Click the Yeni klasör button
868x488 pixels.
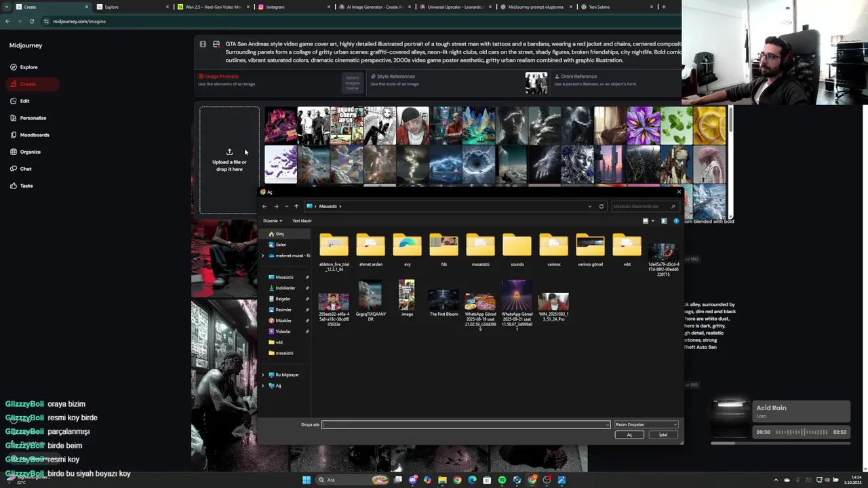click(x=302, y=221)
